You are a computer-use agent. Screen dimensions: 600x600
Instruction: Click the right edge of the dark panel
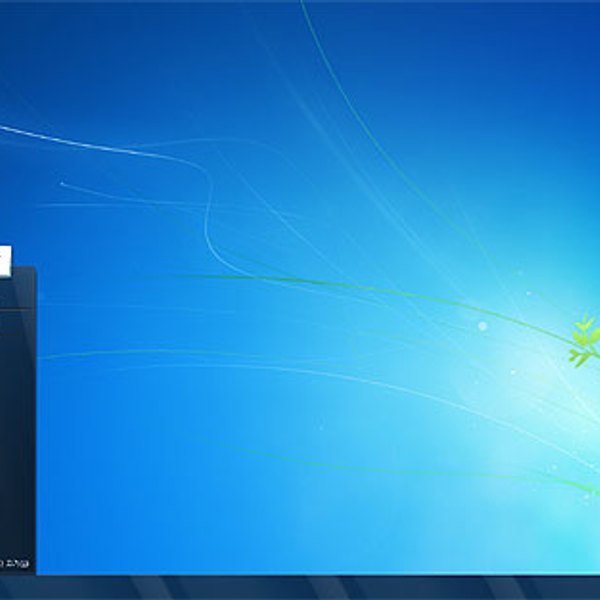[x=34, y=420]
